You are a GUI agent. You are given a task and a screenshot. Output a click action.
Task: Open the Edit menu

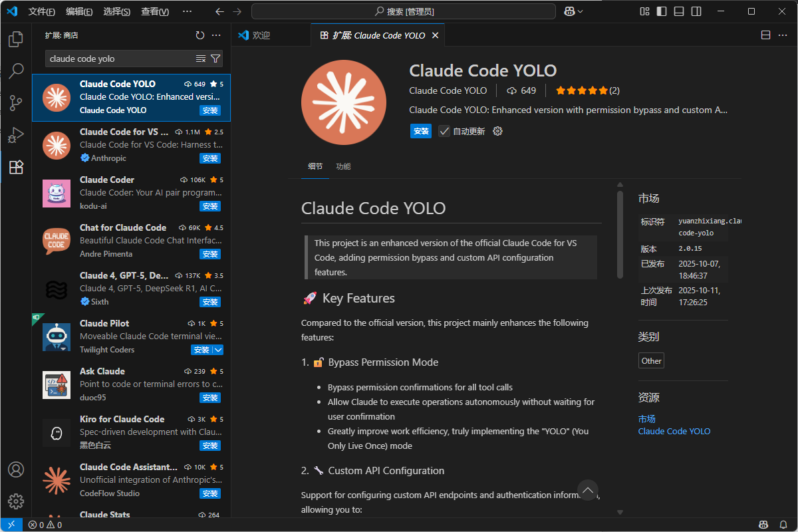pyautogui.click(x=79, y=11)
